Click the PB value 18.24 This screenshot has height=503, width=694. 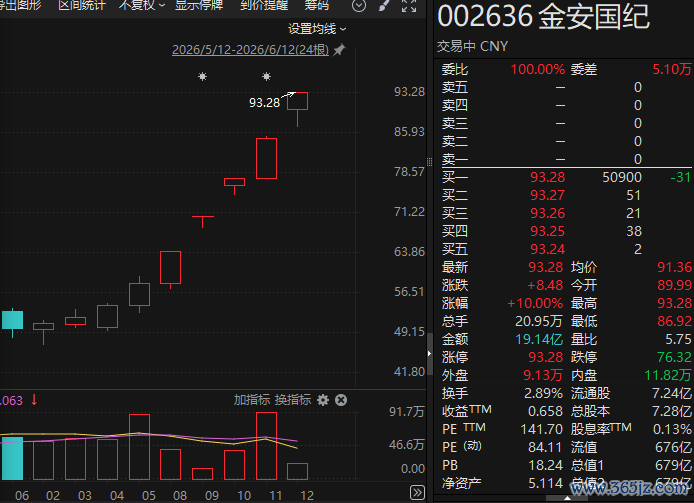(x=545, y=465)
